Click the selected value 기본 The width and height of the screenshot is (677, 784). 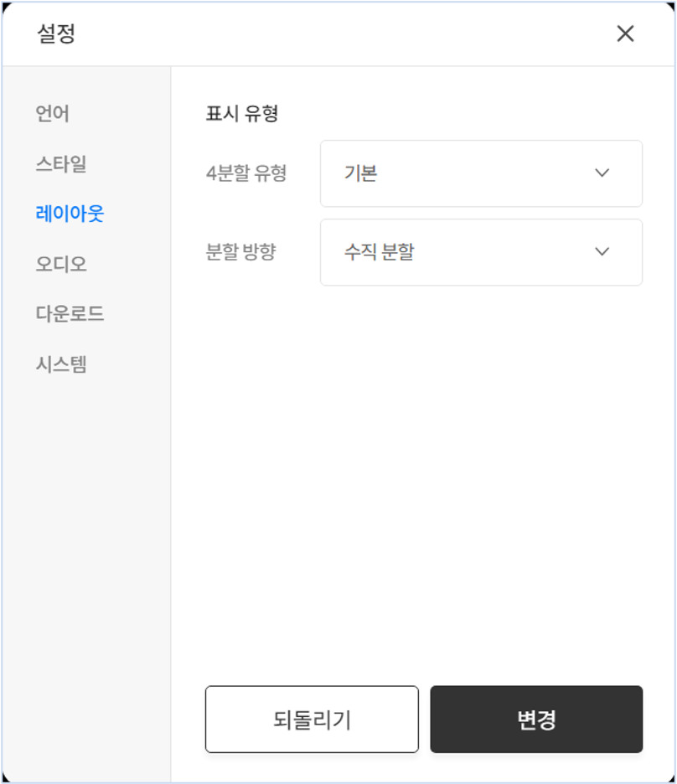tap(360, 173)
